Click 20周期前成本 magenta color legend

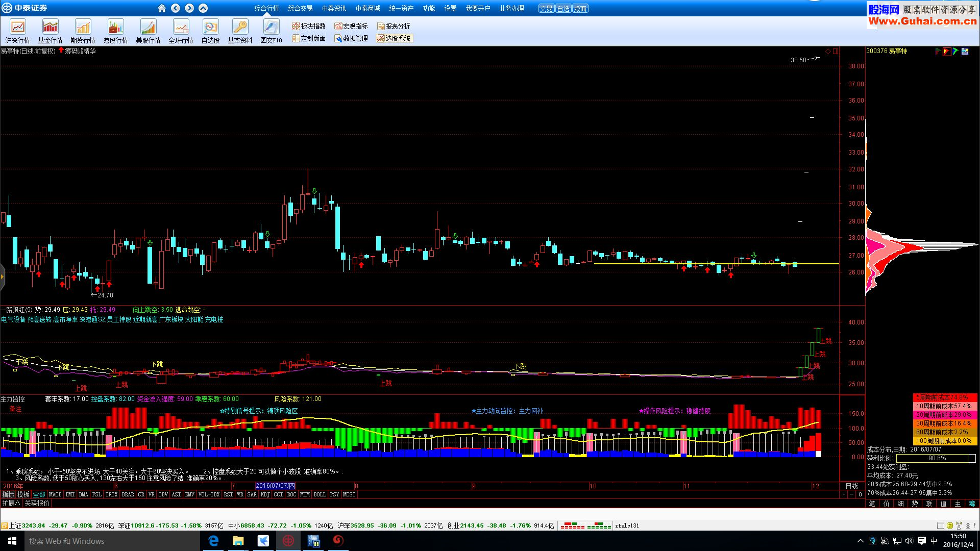pyautogui.click(x=945, y=415)
